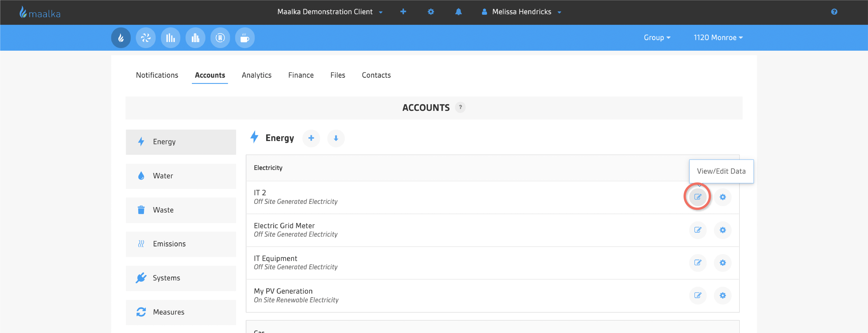
Task: Switch to the Files tab
Action: pos(338,75)
